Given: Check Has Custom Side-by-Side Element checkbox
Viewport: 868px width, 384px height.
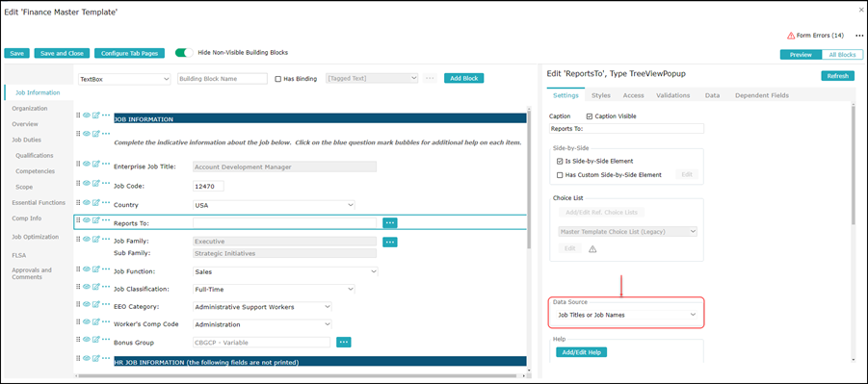Looking at the screenshot, I should (560, 175).
